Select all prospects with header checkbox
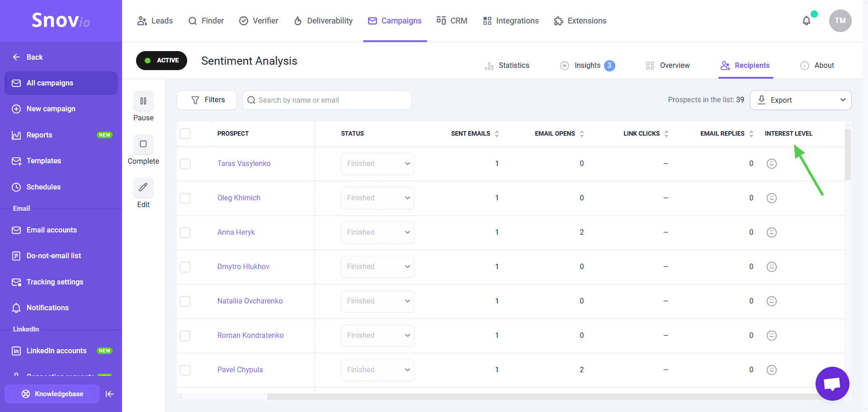 point(185,134)
